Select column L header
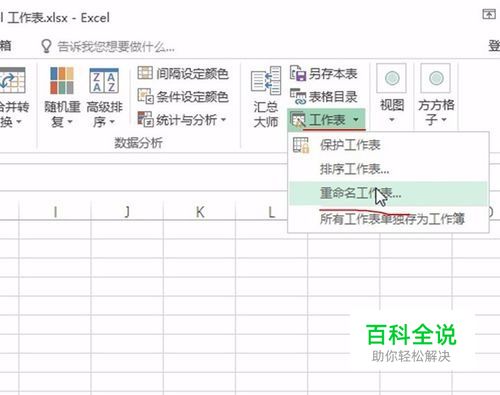Image resolution: width=500 pixels, height=395 pixels. coord(272,212)
